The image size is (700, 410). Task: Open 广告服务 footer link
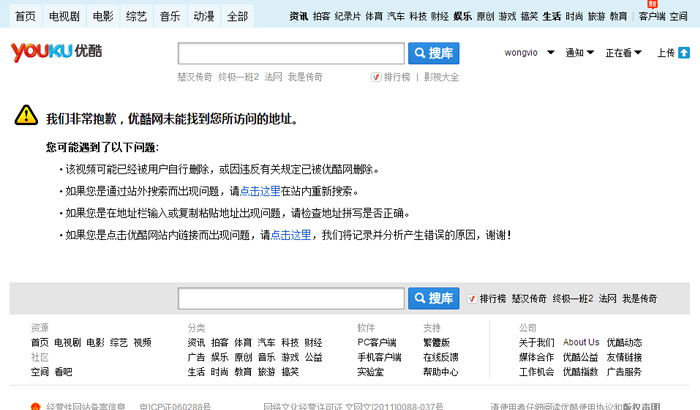[x=624, y=372]
